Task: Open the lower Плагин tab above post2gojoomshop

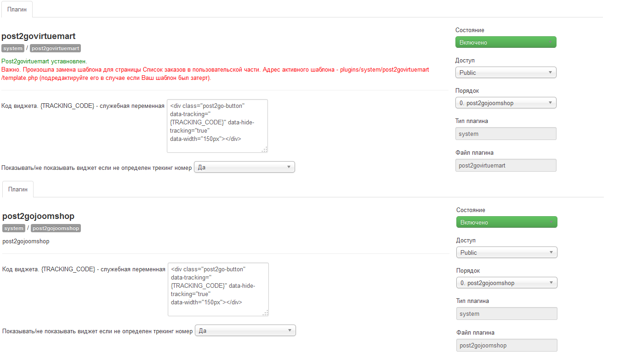Action: tap(17, 189)
